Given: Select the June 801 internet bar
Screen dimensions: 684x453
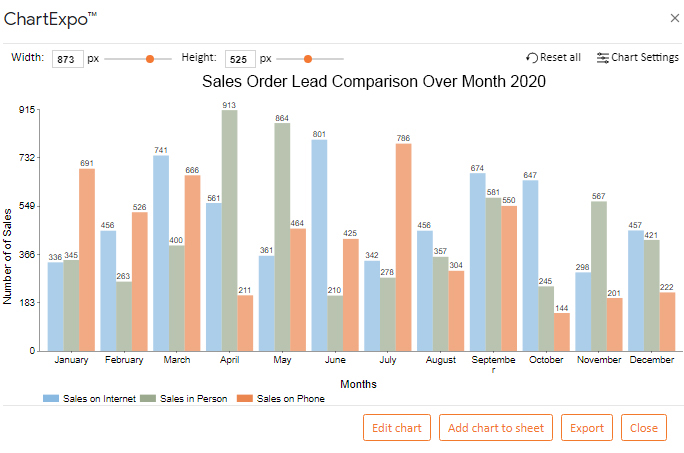Looking at the screenshot, I should click(x=319, y=245).
